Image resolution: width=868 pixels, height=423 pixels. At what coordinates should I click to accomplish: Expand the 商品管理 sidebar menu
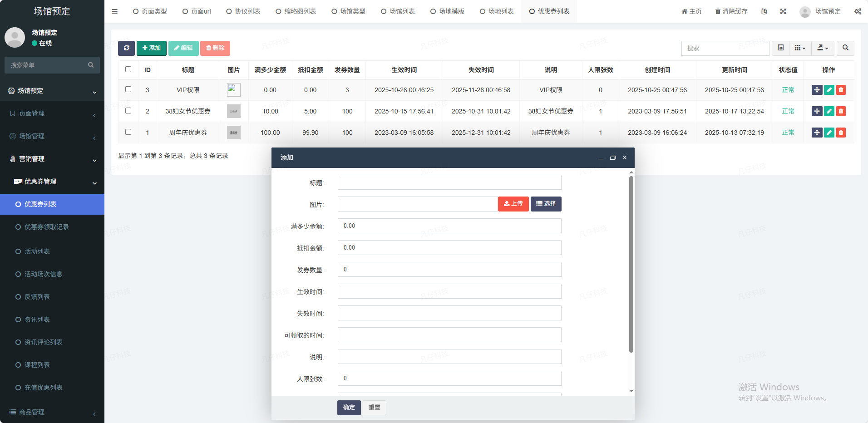pyautogui.click(x=52, y=412)
